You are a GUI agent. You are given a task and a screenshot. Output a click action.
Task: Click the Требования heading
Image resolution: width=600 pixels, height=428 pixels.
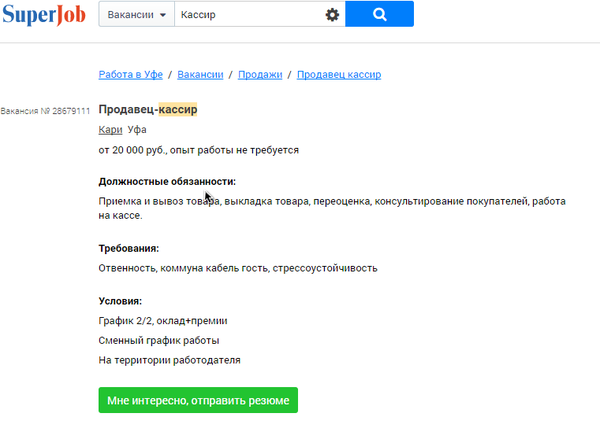point(128,248)
